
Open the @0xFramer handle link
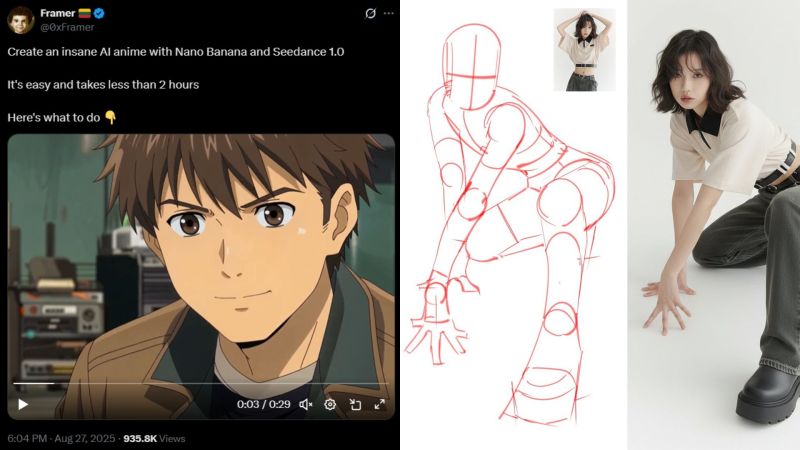click(65, 27)
